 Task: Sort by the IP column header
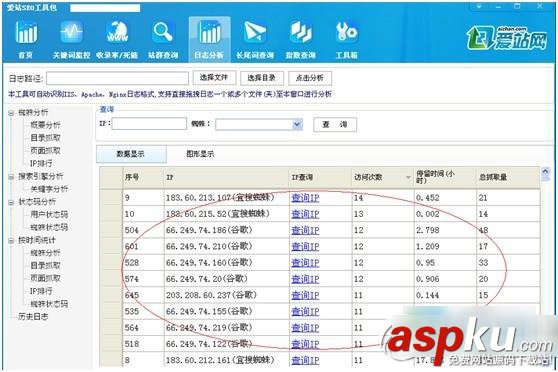pyautogui.click(x=226, y=177)
